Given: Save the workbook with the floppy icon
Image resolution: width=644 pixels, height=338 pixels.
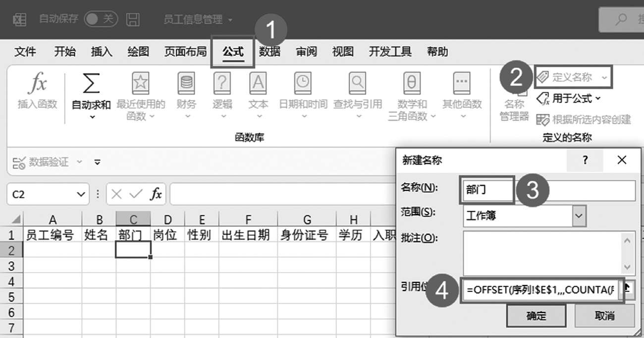Looking at the screenshot, I should (x=132, y=20).
